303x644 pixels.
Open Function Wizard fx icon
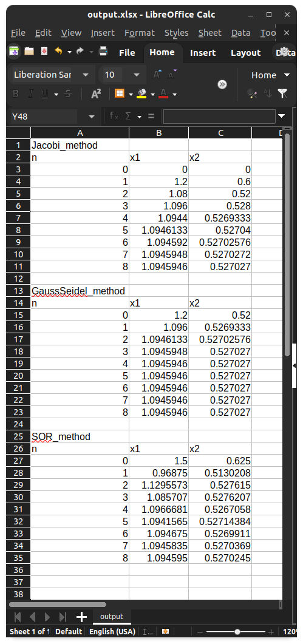[114, 117]
